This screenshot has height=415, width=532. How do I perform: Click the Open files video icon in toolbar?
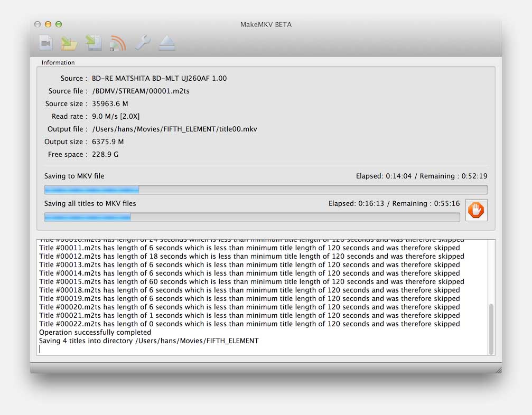(46, 43)
